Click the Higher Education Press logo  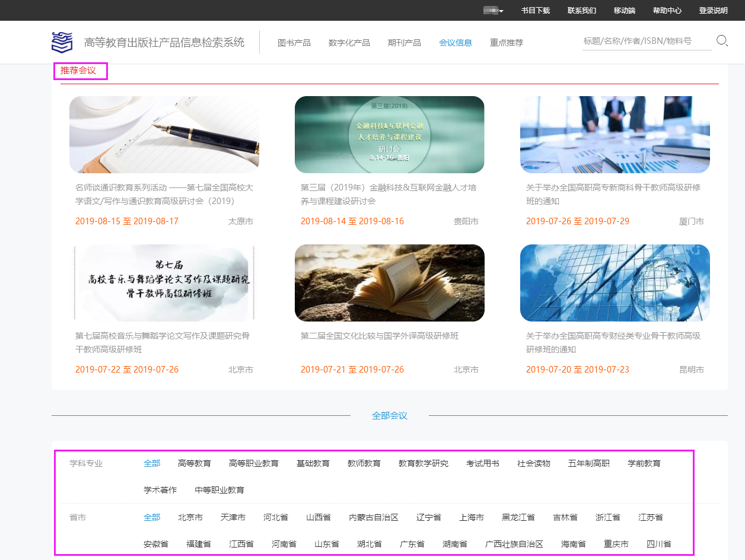point(62,42)
